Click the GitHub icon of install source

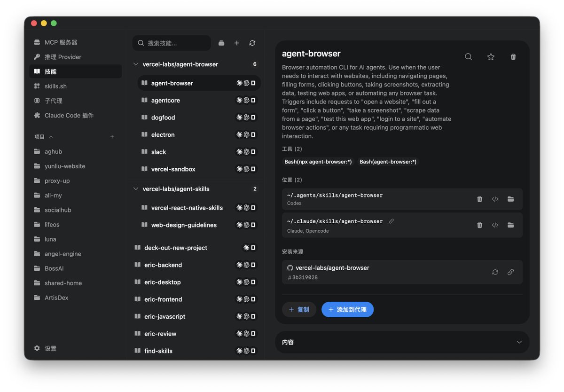[x=290, y=267]
